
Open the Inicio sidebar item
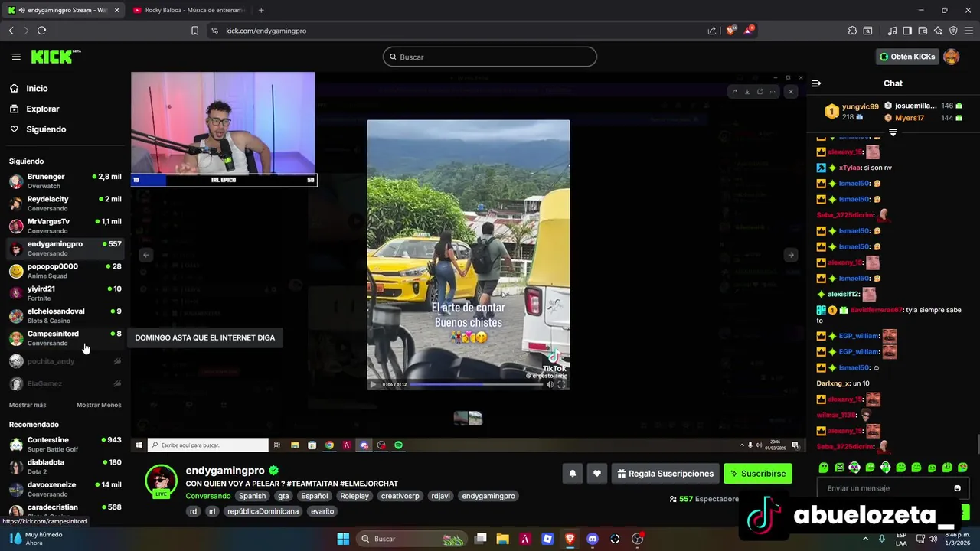[x=37, y=89]
